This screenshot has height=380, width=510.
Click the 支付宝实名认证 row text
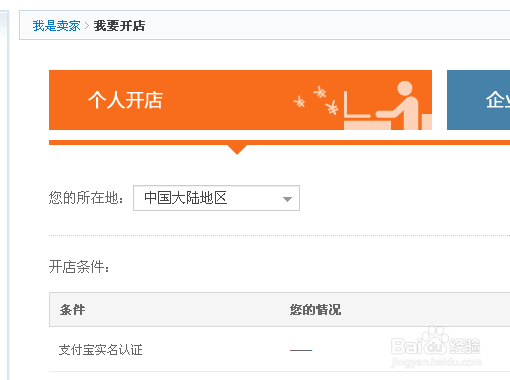100,350
